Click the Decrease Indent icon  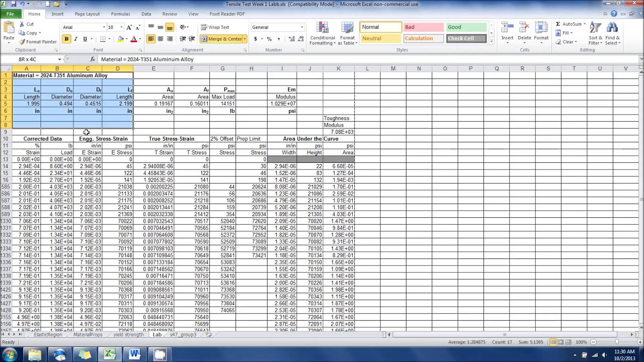tap(183, 39)
